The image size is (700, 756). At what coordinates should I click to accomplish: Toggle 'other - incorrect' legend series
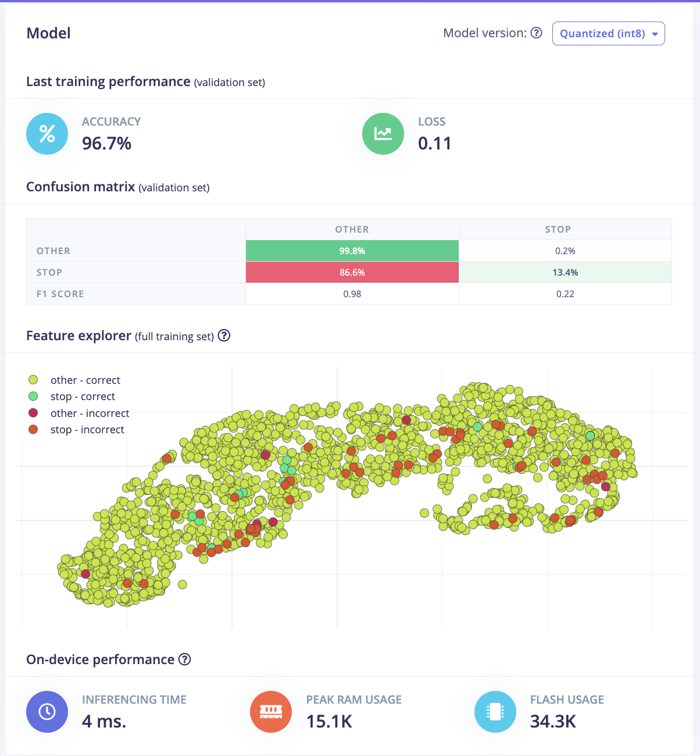click(89, 413)
